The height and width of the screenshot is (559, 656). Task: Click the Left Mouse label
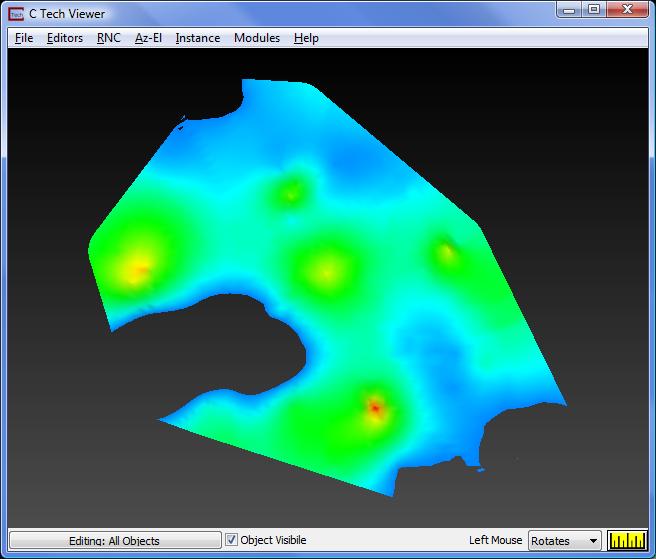[x=495, y=540]
